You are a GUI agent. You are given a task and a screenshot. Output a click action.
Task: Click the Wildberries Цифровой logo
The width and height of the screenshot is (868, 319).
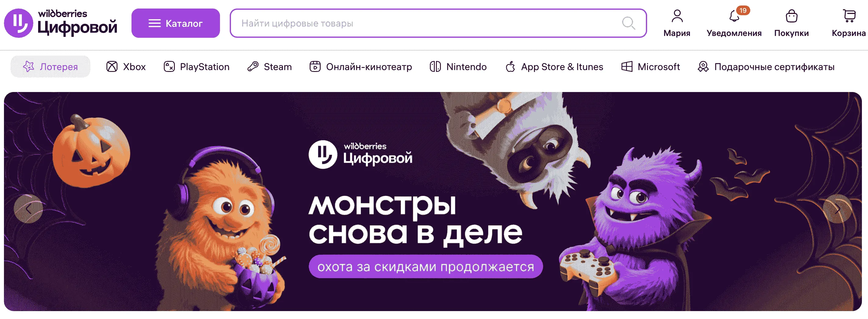[61, 23]
